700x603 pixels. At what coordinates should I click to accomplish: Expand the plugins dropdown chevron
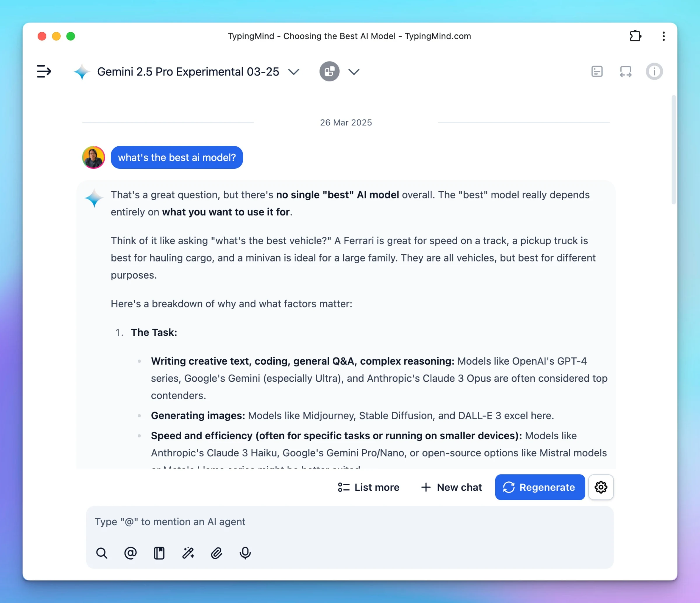354,72
